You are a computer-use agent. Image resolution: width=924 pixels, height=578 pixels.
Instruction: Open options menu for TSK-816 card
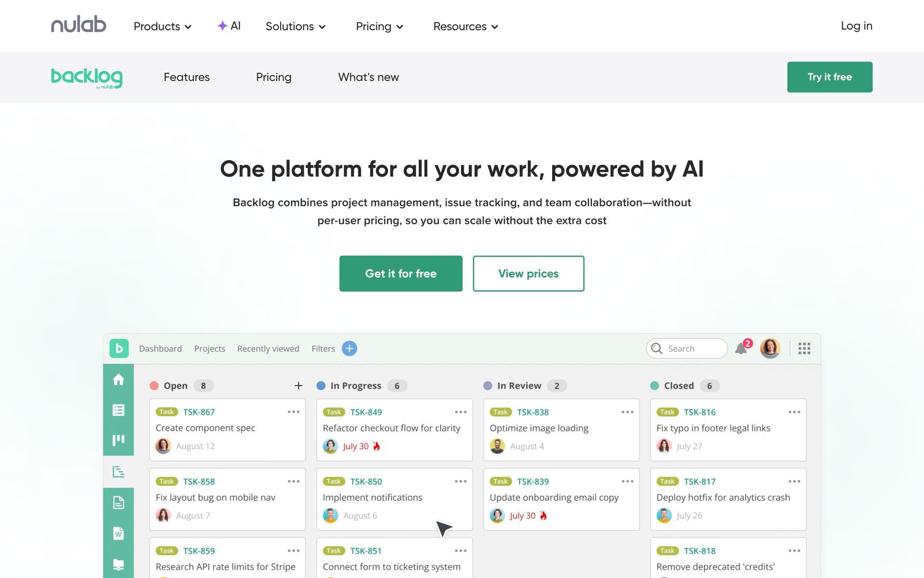[794, 412]
